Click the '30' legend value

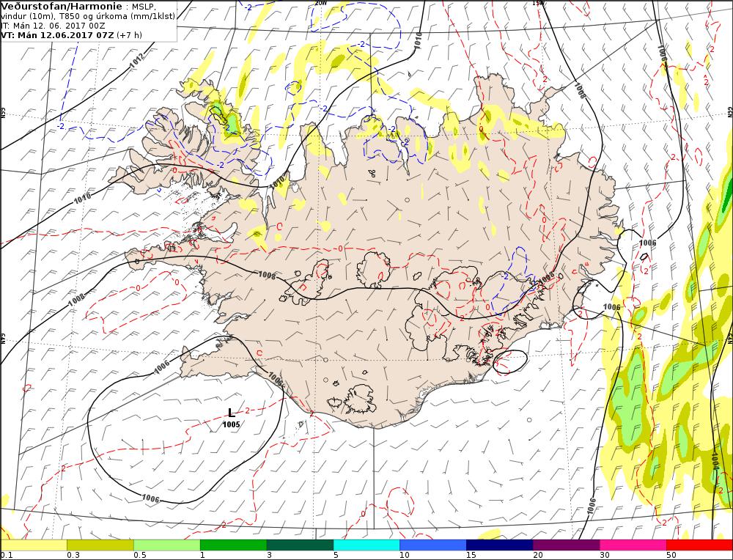coord(605,556)
